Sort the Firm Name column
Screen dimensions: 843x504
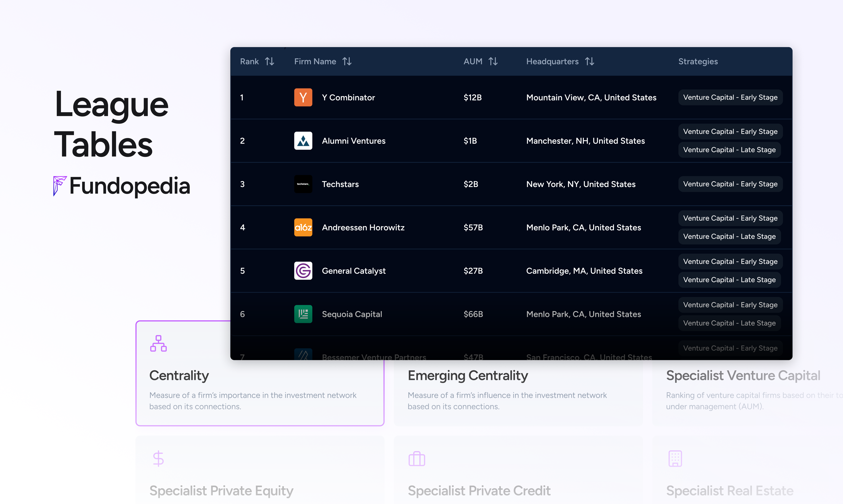coord(347,61)
